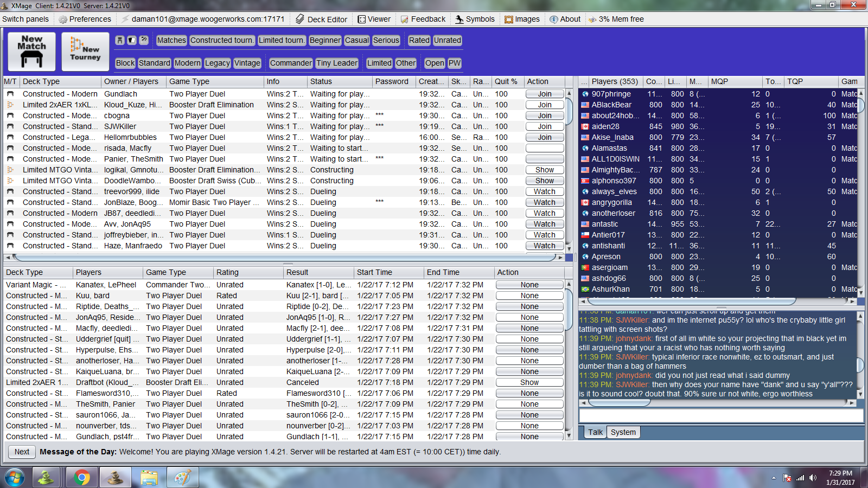Toggle the Block format filter
The width and height of the screenshot is (868, 488).
tap(125, 63)
